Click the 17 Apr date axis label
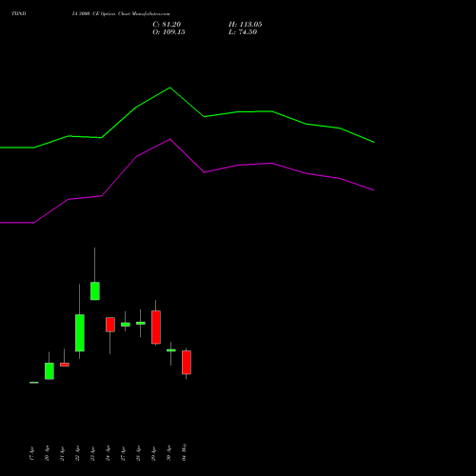 [x=31, y=453]
